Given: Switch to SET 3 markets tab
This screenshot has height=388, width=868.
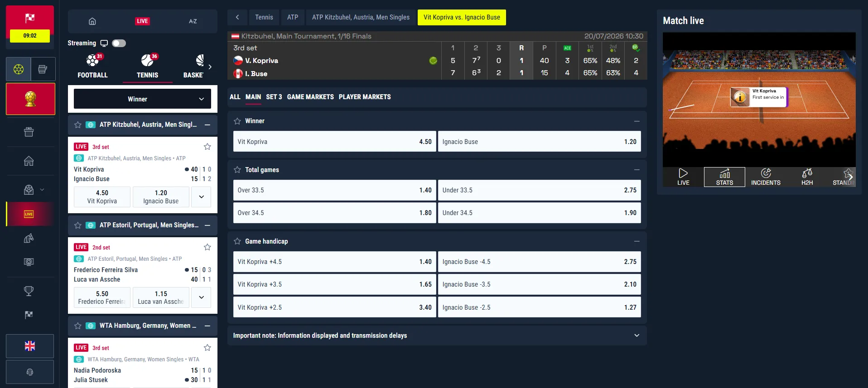Looking at the screenshot, I should (x=274, y=97).
